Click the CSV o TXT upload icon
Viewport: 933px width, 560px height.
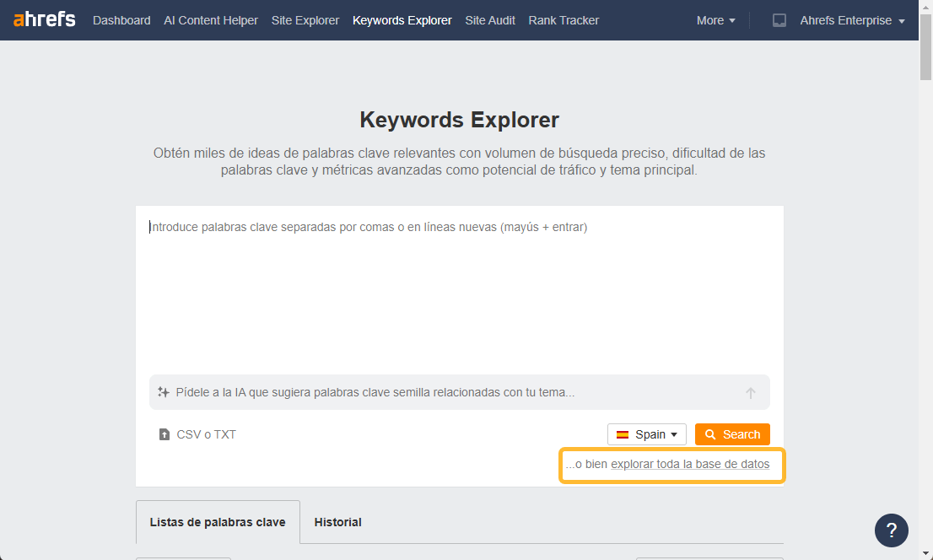[164, 435]
